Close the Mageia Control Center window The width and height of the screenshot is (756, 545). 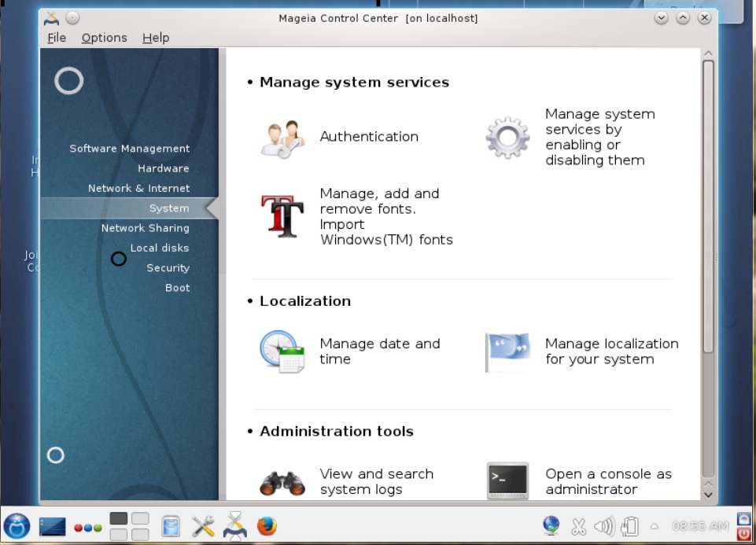pos(704,18)
